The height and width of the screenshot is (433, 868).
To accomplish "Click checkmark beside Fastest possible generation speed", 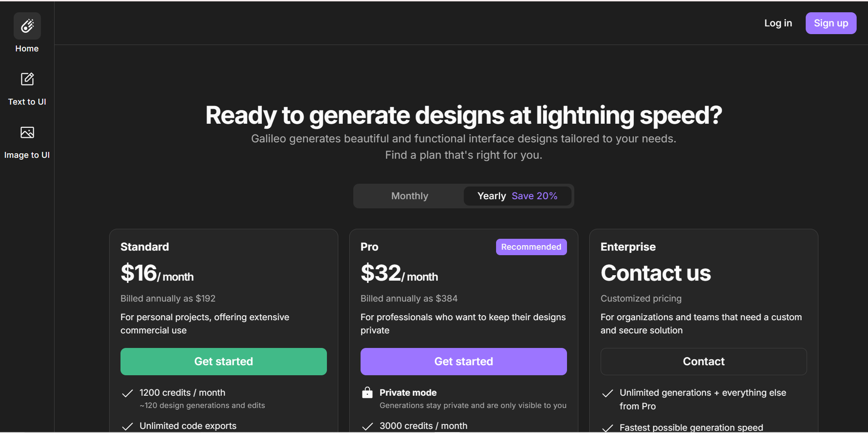I will 607,428.
